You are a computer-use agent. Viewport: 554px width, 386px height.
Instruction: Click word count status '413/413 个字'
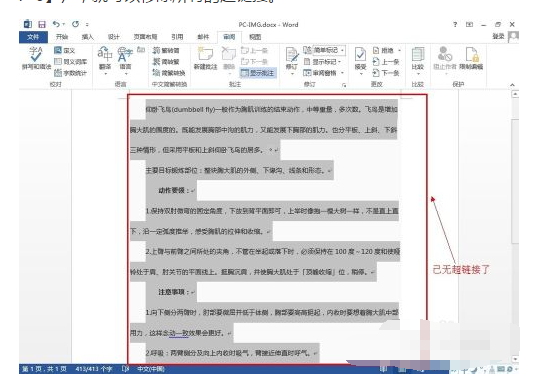point(94,369)
